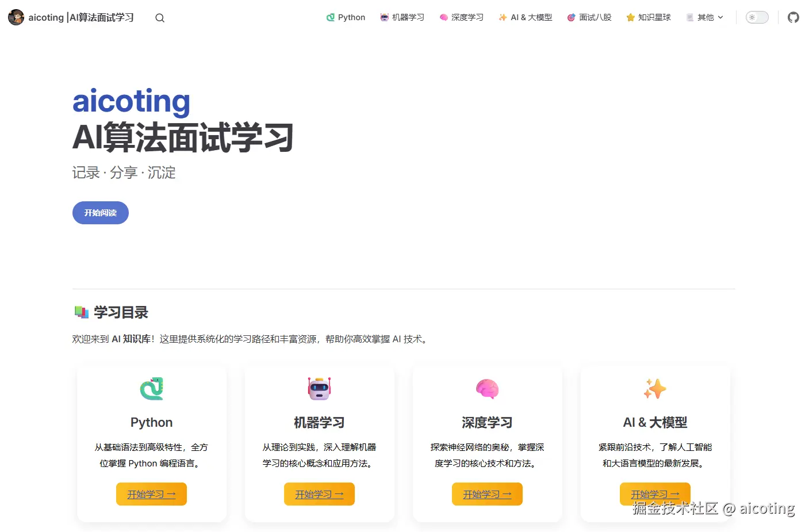Click the aicoting | AI算法面试学习 site title
Viewport: 809px width, 532px height.
tap(81, 18)
